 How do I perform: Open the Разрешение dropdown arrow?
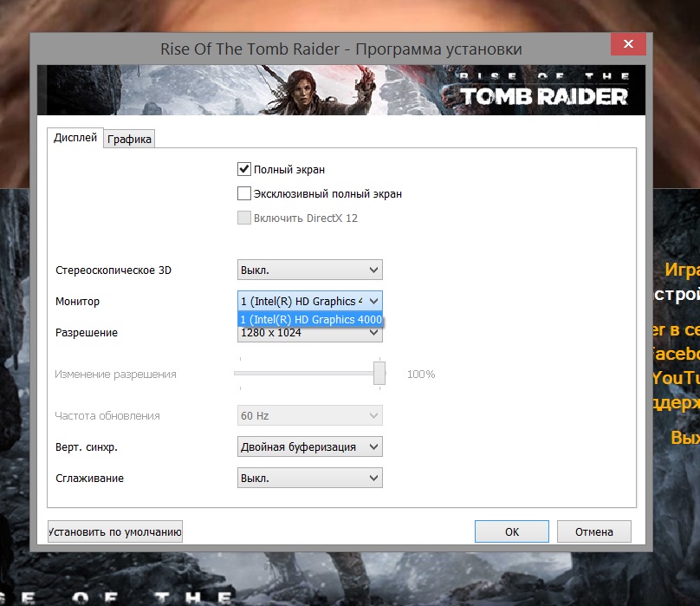pyautogui.click(x=373, y=333)
